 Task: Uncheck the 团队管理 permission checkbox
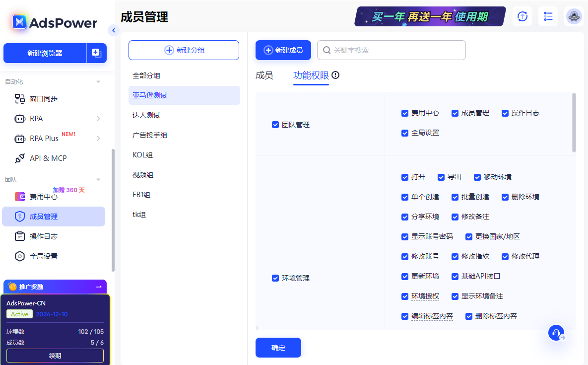[x=275, y=125]
